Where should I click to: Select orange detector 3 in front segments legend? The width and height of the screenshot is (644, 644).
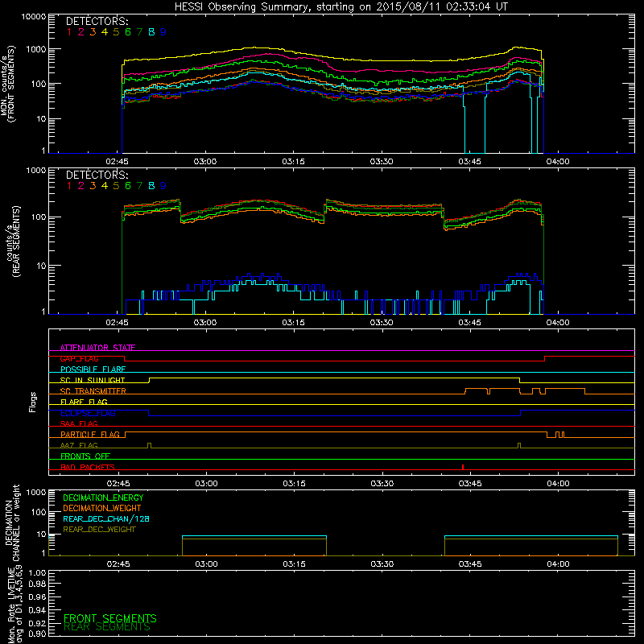[x=93, y=32]
